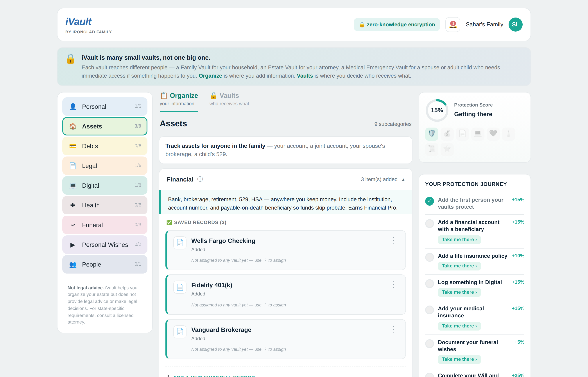Viewport: 588px width, 377px height.
Task: Click 'Take me there' under Log something in Digital
Action: pyautogui.click(x=459, y=292)
